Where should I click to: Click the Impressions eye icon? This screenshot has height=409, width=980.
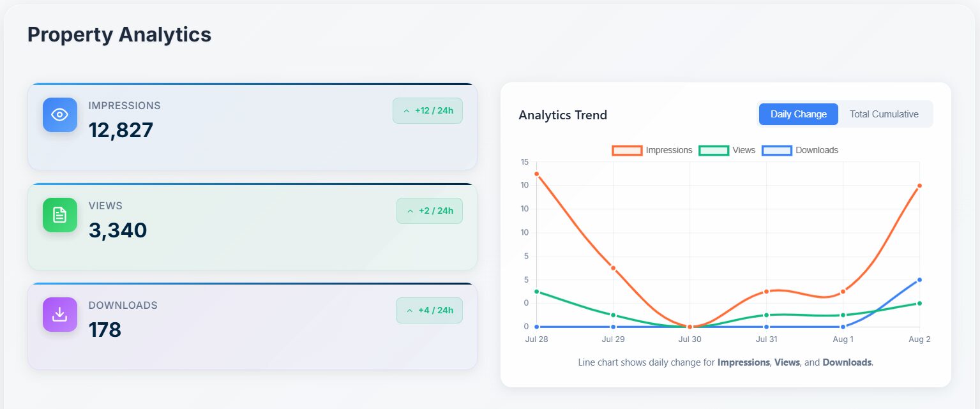coord(60,115)
